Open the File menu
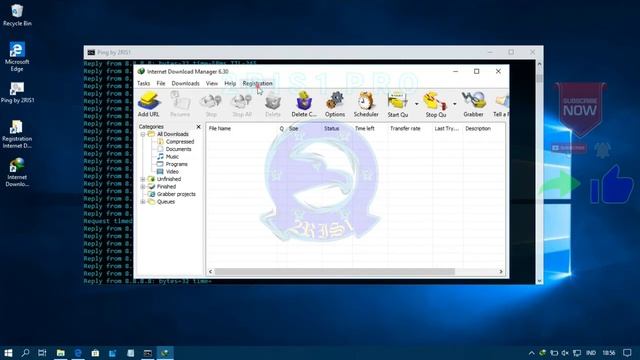Screen dimensions: 640x360 point(161,83)
